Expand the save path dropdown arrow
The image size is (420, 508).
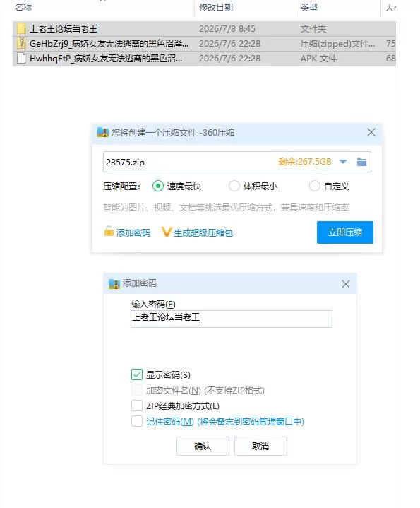(x=343, y=161)
